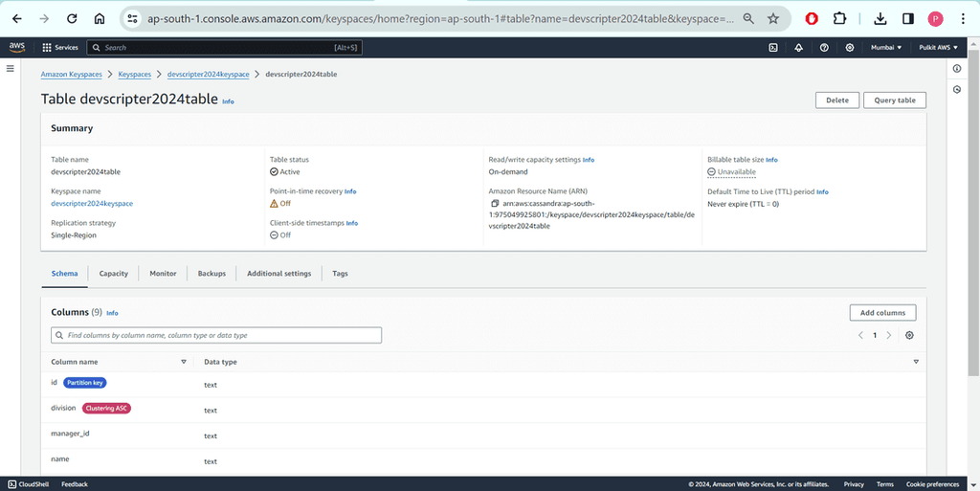Click the Query table button
980x491 pixels.
(895, 100)
